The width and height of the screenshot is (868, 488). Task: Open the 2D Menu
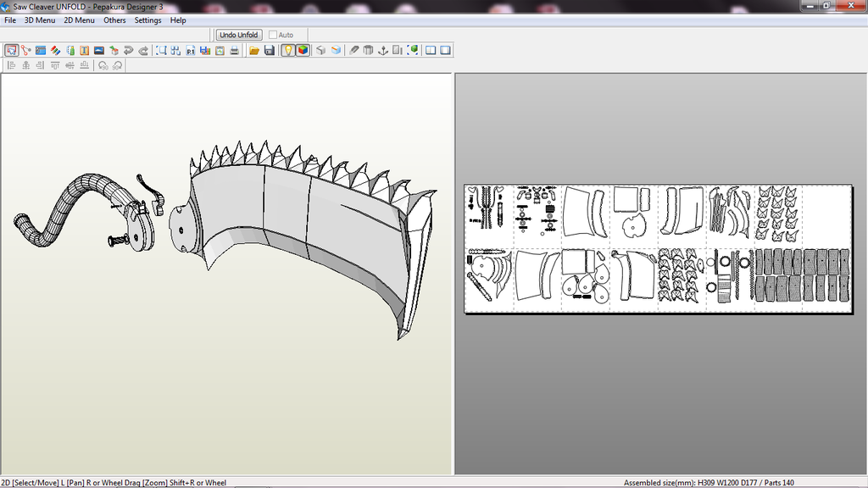pos(80,20)
